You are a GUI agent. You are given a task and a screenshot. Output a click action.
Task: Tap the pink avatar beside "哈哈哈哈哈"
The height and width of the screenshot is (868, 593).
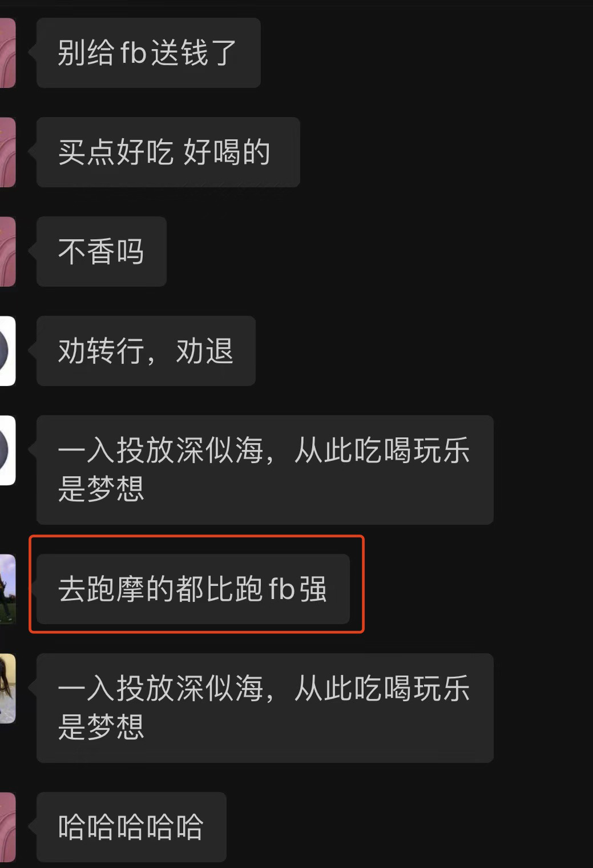pos(7,827)
